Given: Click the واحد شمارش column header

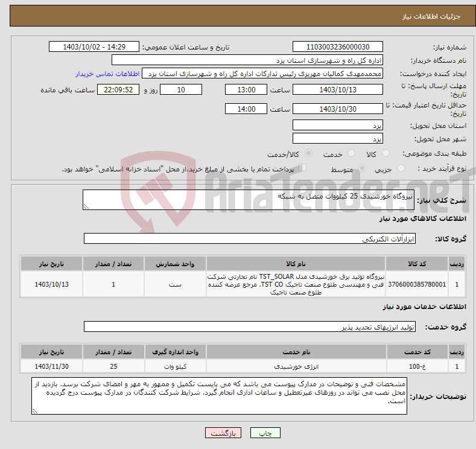Looking at the screenshot, I should (x=175, y=264).
